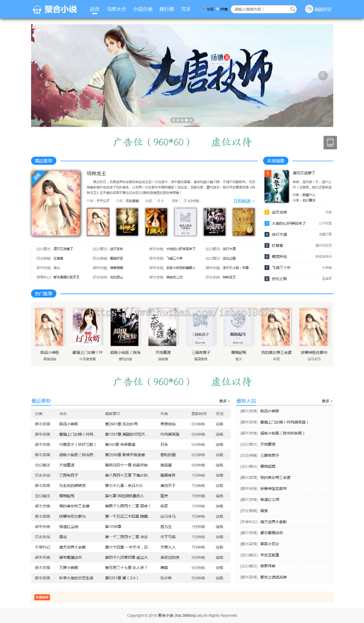Open 大佬的心肝穿回来了 in weekly ranking

coord(289,223)
